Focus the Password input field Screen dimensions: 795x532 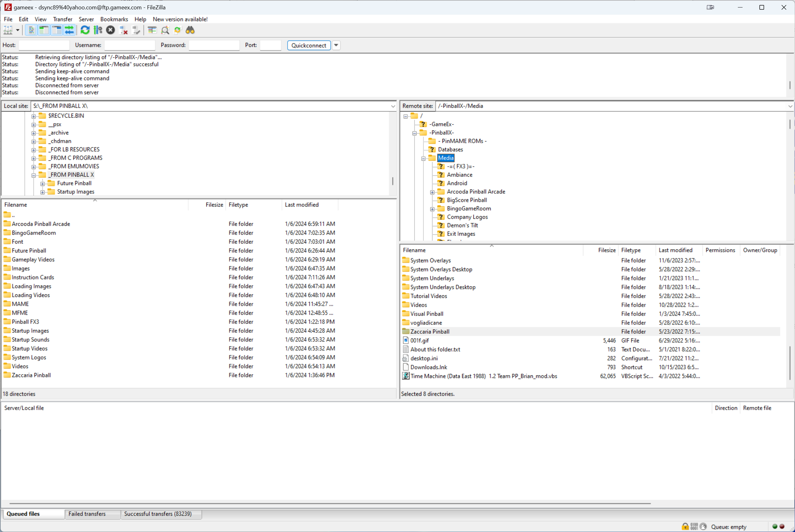[x=214, y=45]
